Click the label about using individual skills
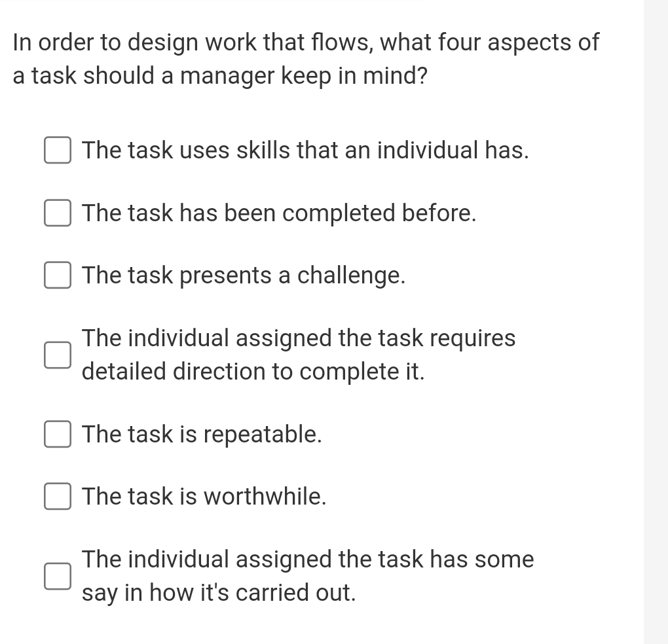668x644 pixels. pyautogui.click(x=306, y=150)
